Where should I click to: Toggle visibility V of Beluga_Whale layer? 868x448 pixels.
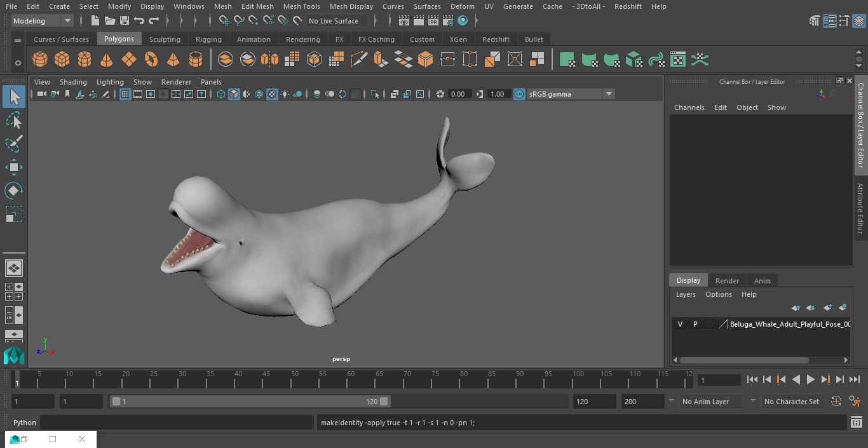[x=680, y=324]
